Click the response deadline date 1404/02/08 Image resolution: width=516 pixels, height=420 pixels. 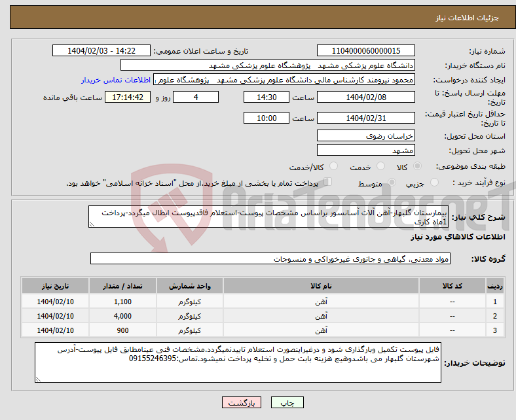point(365,97)
